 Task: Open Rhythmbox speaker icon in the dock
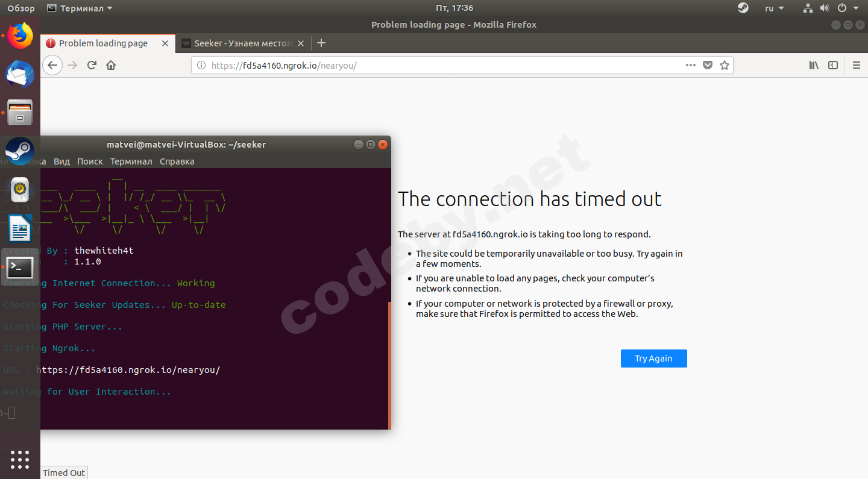pyautogui.click(x=20, y=190)
